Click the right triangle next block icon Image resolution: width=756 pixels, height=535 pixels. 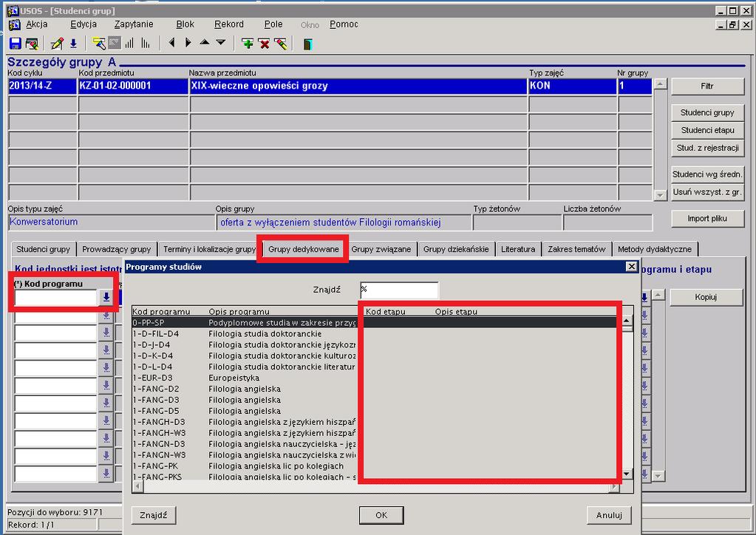coord(188,43)
